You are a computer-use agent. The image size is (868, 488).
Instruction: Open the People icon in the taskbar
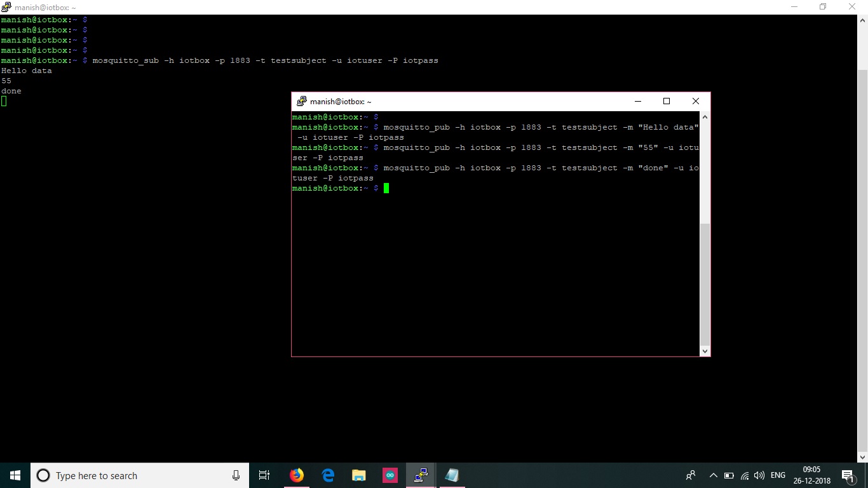[691, 475]
